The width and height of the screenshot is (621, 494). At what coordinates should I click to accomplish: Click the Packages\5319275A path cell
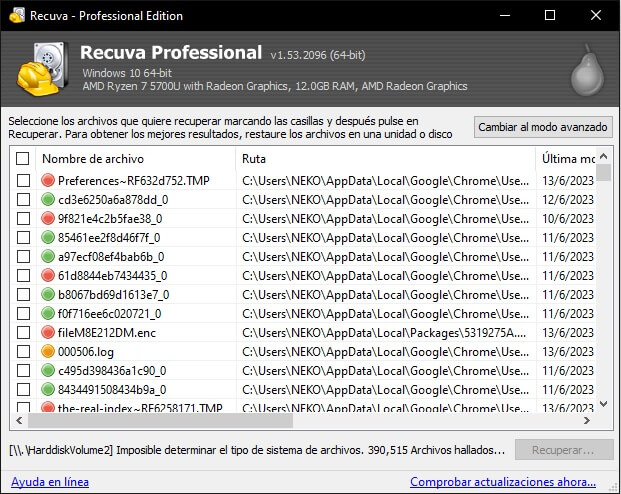pyautogui.click(x=384, y=333)
